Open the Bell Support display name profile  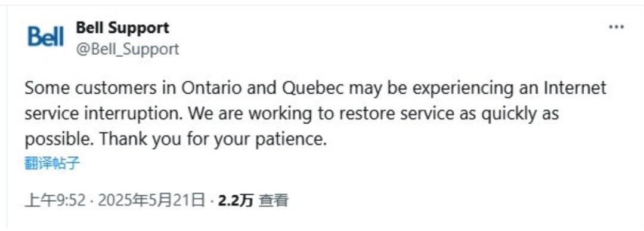click(122, 28)
